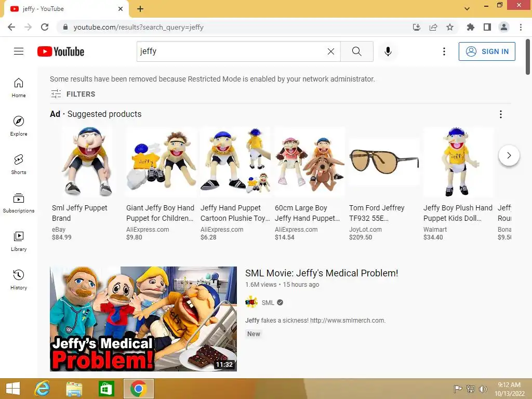Image resolution: width=532 pixels, height=399 pixels.
Task: Show next suggested products with arrow
Action: [x=509, y=155]
